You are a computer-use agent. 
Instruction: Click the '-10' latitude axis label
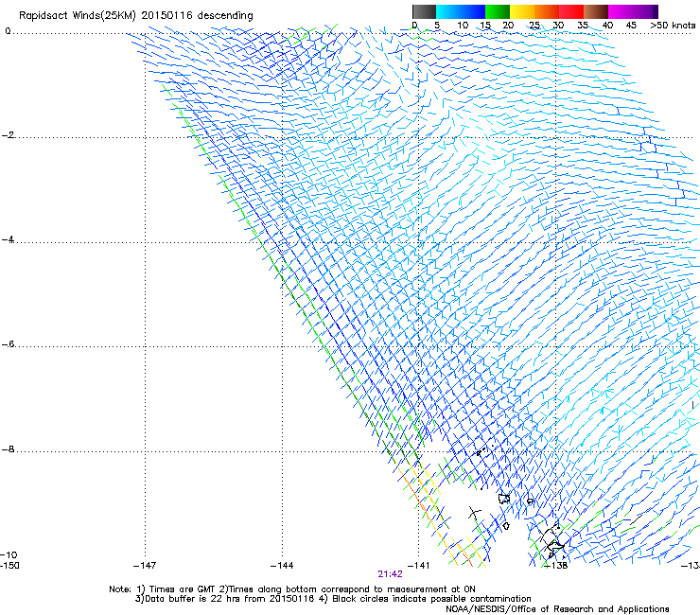click(9, 554)
